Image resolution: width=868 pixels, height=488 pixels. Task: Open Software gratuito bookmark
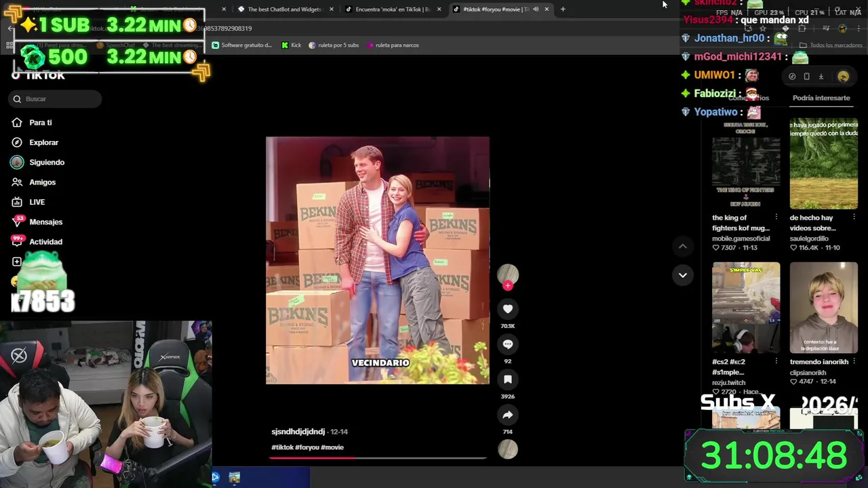pyautogui.click(x=242, y=45)
